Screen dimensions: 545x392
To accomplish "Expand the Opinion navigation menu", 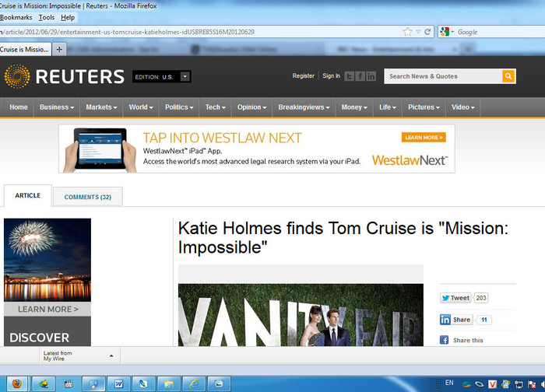I will pos(251,107).
